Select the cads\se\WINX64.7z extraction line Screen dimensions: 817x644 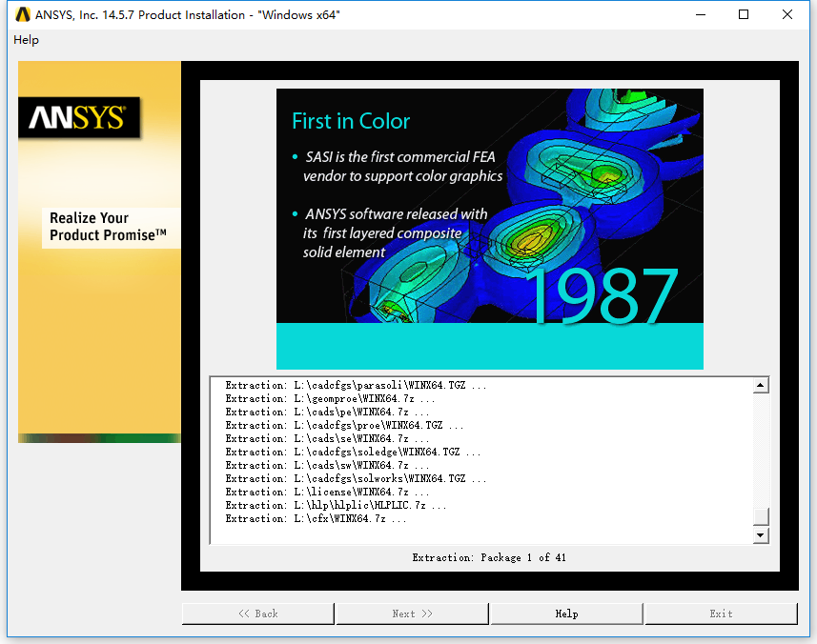pos(327,439)
